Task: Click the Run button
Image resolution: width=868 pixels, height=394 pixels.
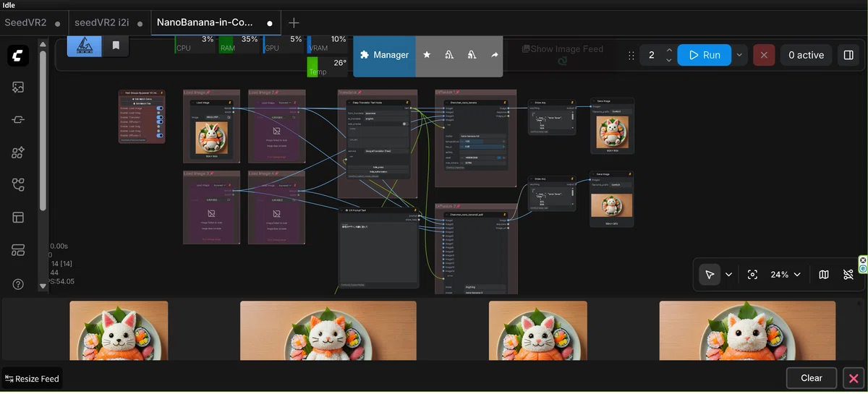Action: [705, 55]
